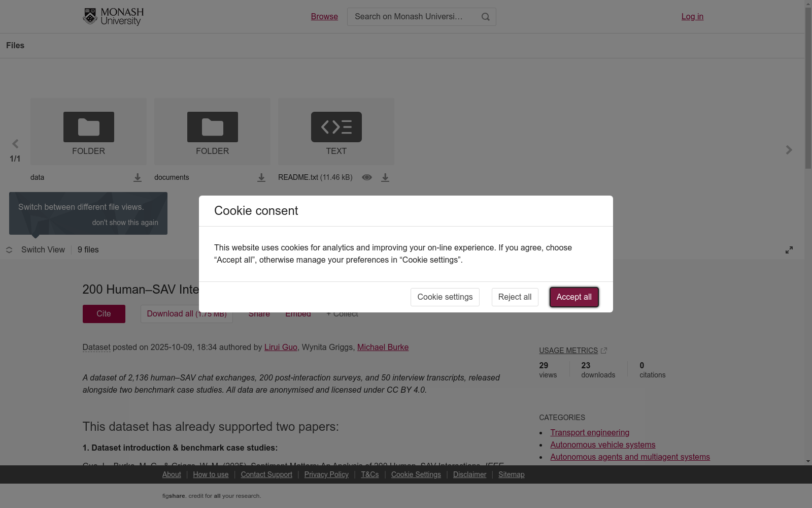
Task: Click the Usage Metrics external link icon
Action: pos(604,351)
